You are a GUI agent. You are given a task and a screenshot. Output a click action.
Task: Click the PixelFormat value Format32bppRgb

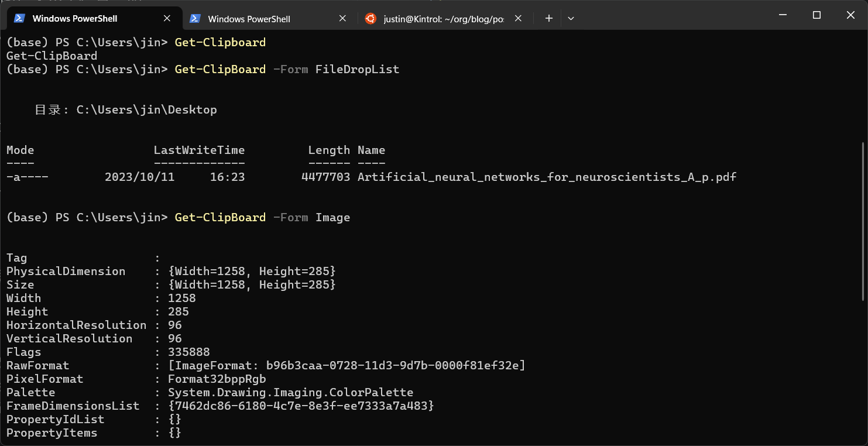[x=217, y=379]
